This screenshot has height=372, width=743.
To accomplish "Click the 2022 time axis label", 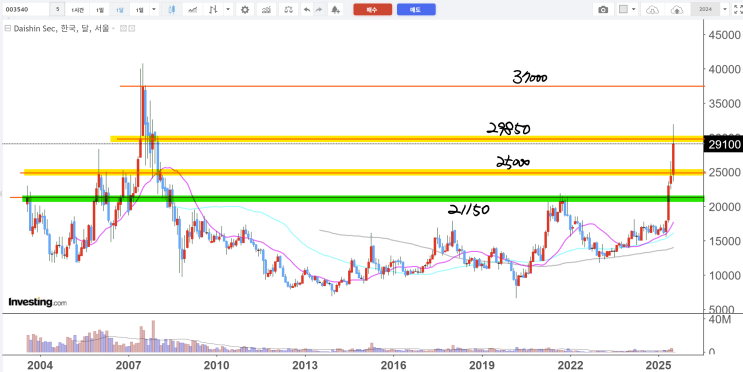I will click(570, 365).
